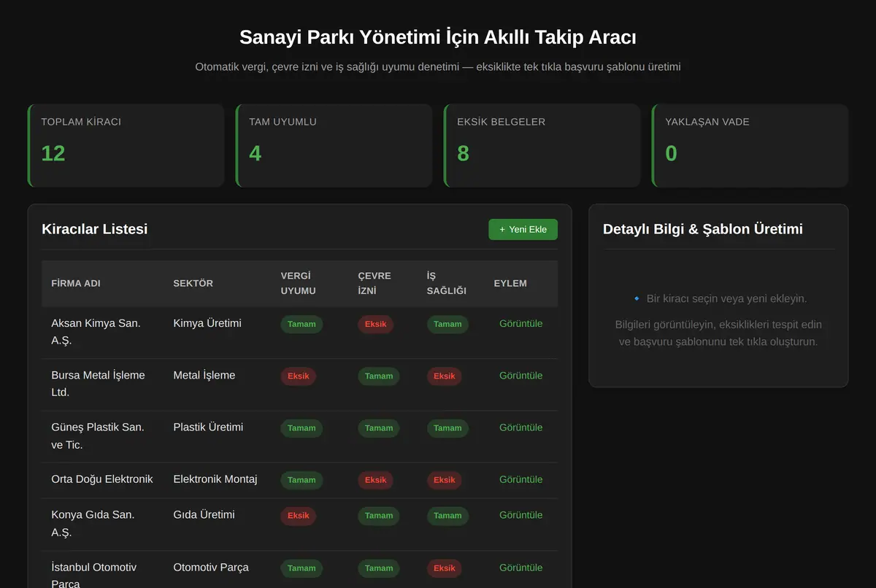Click the Plastik Üretimi sector cell
Image resolution: width=876 pixels, height=588 pixels.
(208, 427)
